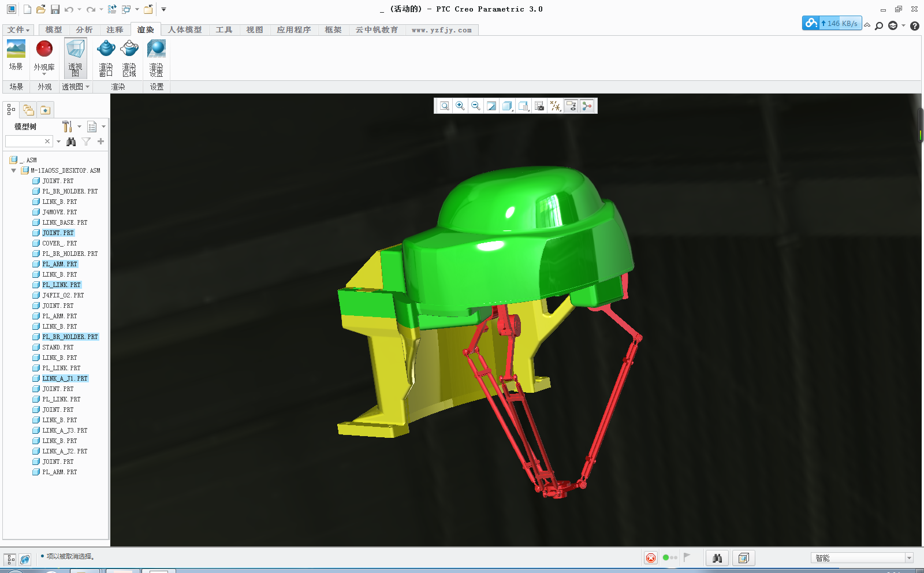The width and height of the screenshot is (924, 573).
Task: Switch to the Human Model (人体模型) tab
Action: point(185,30)
